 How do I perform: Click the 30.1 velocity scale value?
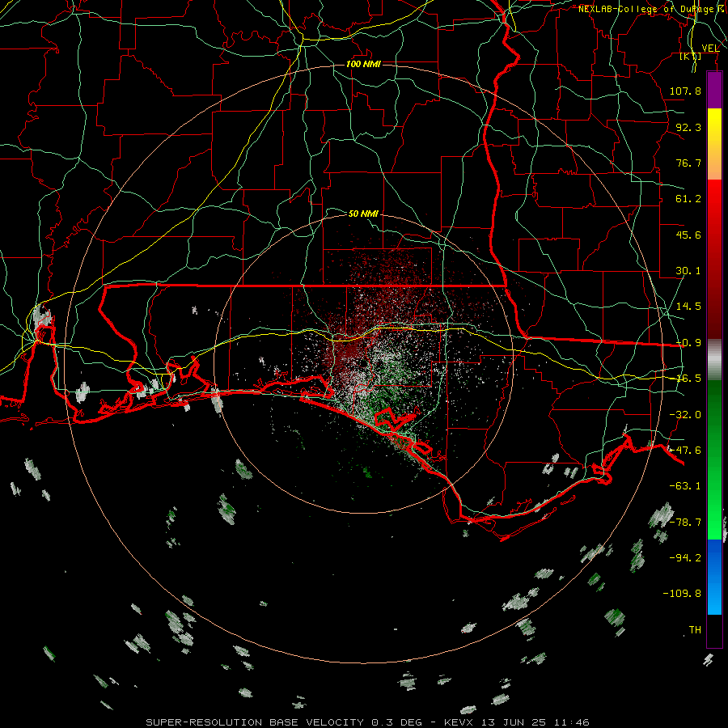pos(688,271)
